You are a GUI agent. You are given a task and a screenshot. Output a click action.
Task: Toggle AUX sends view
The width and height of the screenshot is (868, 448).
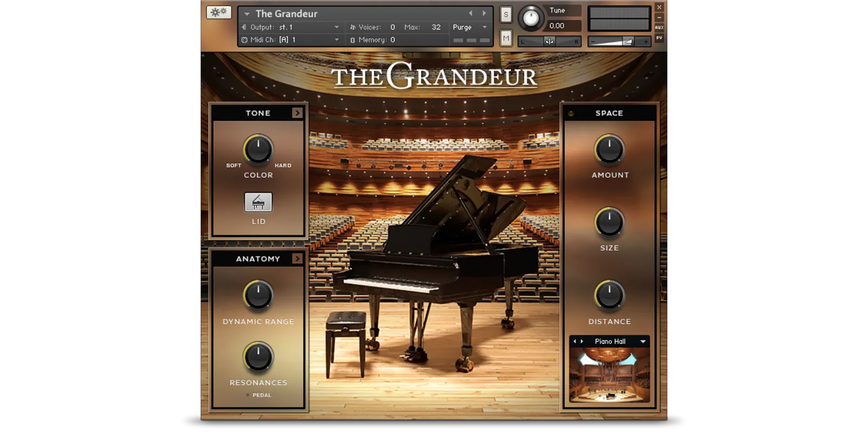(x=659, y=28)
